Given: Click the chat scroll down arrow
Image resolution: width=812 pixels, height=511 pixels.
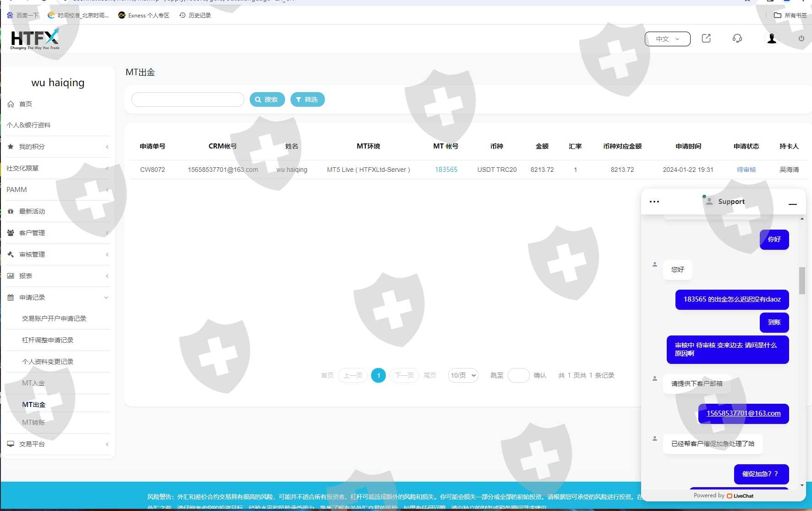Looking at the screenshot, I should (802, 485).
